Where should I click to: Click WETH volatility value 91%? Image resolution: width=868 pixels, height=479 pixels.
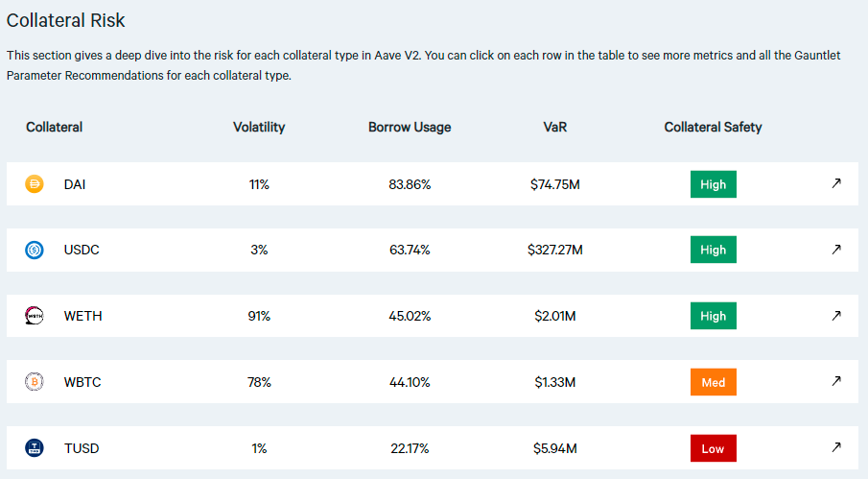pos(259,316)
